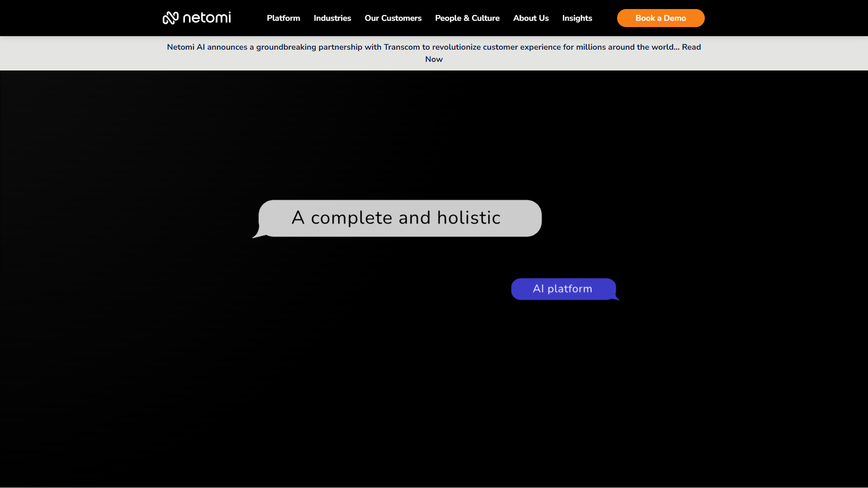868x488 pixels.
Task: Select Our Customers in the navigation
Action: coord(393,18)
